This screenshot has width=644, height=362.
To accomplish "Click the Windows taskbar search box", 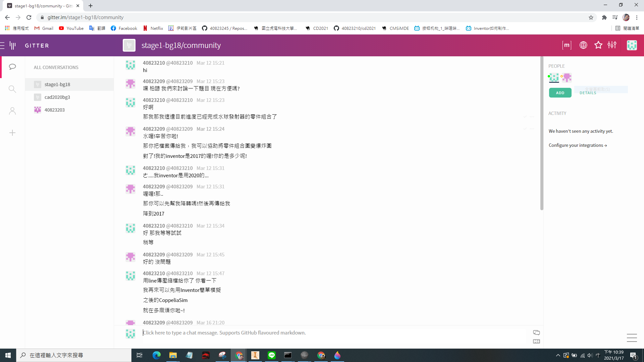I will [x=74, y=355].
